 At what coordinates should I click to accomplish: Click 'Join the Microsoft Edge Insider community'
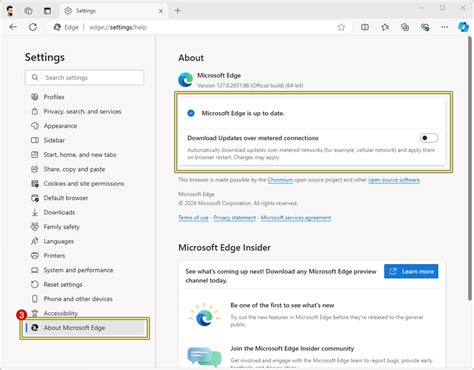pos(292,349)
